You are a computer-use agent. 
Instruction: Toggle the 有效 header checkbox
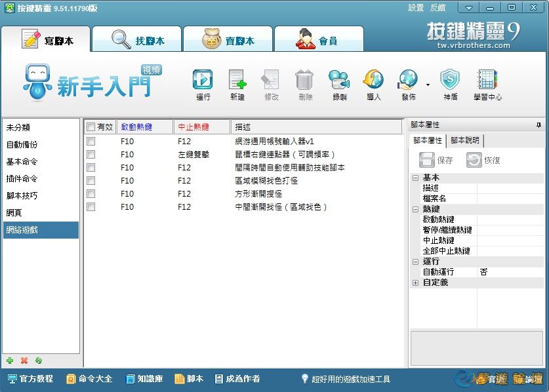coord(91,127)
